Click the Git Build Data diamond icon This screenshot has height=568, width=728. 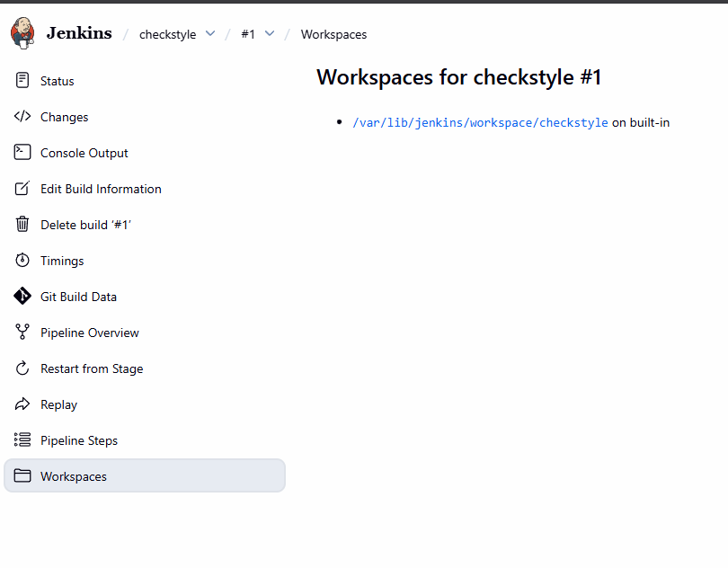tap(22, 296)
